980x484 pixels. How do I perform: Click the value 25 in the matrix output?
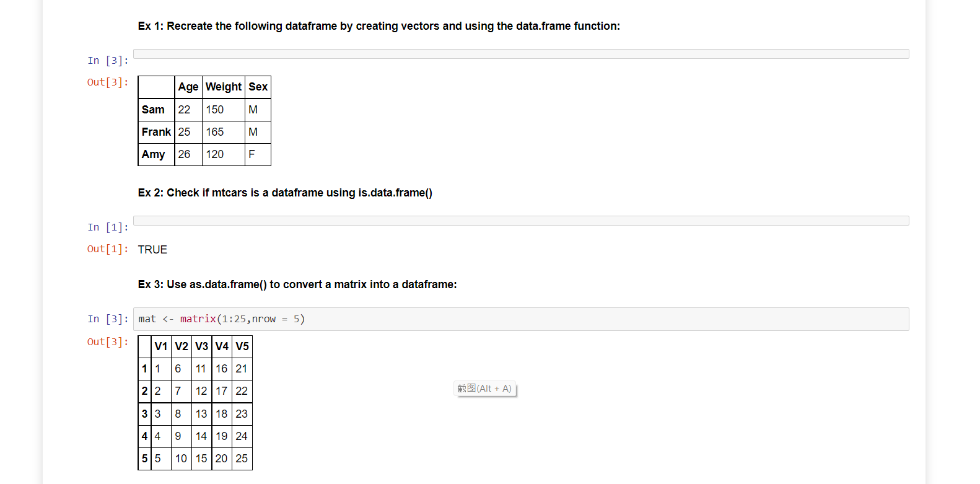pyautogui.click(x=242, y=459)
